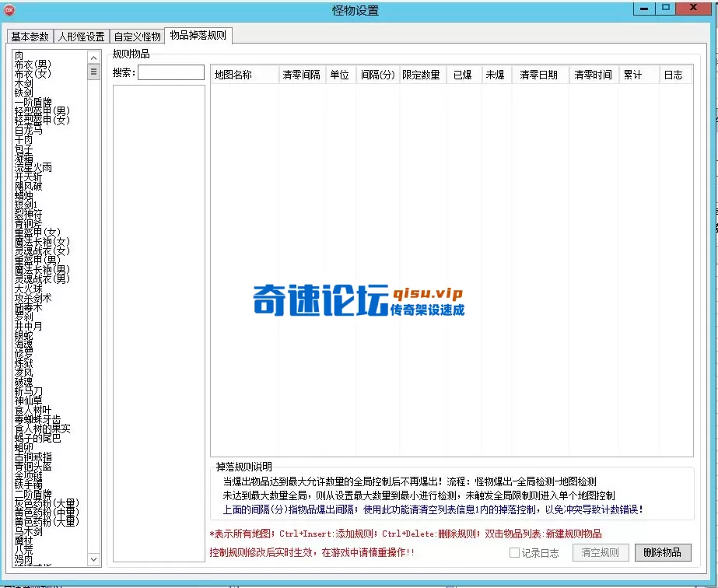Viewport: 718px width, 588px height.
Task: Click the 限定数量 column header
Action: [422, 75]
